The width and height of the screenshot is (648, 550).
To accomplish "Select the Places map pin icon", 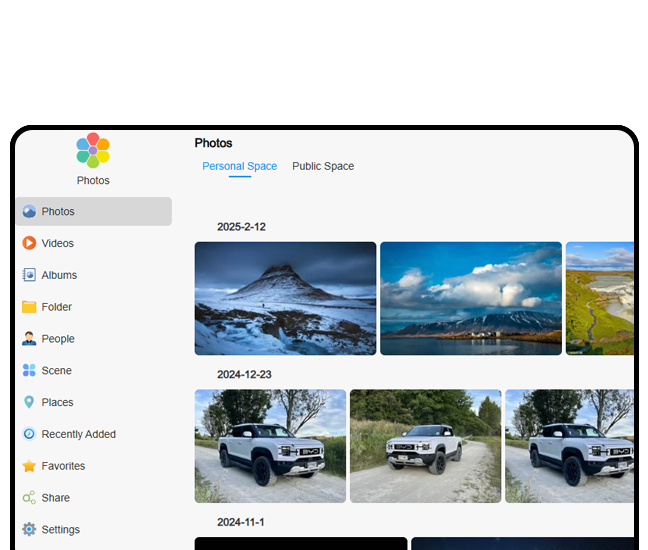I will click(x=29, y=402).
